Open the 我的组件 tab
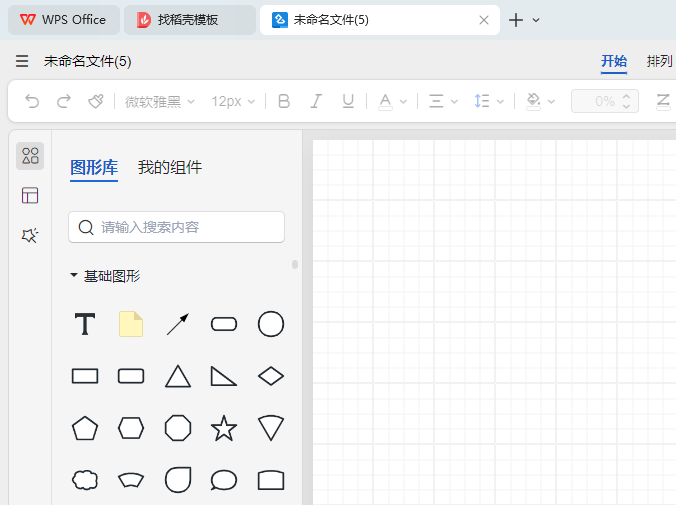The width and height of the screenshot is (676, 505). click(x=169, y=167)
